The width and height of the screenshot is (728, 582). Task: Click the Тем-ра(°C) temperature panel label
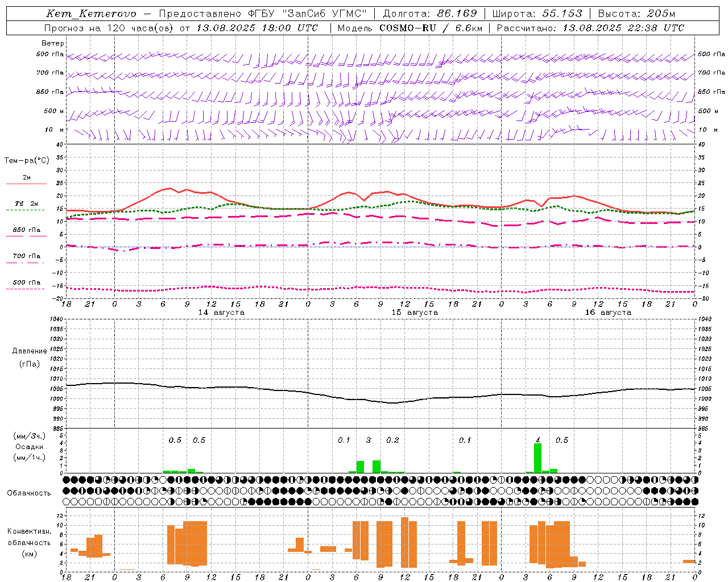pos(27,161)
